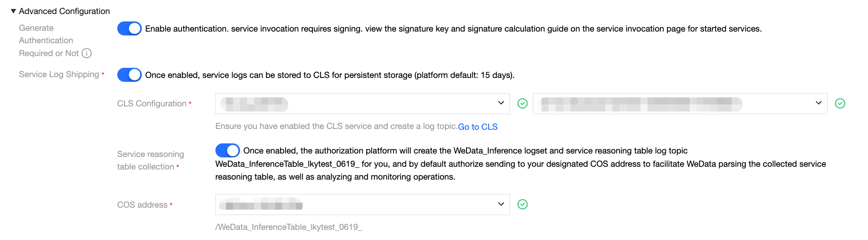Click chevron arrow in second CLS Configuration dropdown

pyautogui.click(x=819, y=103)
